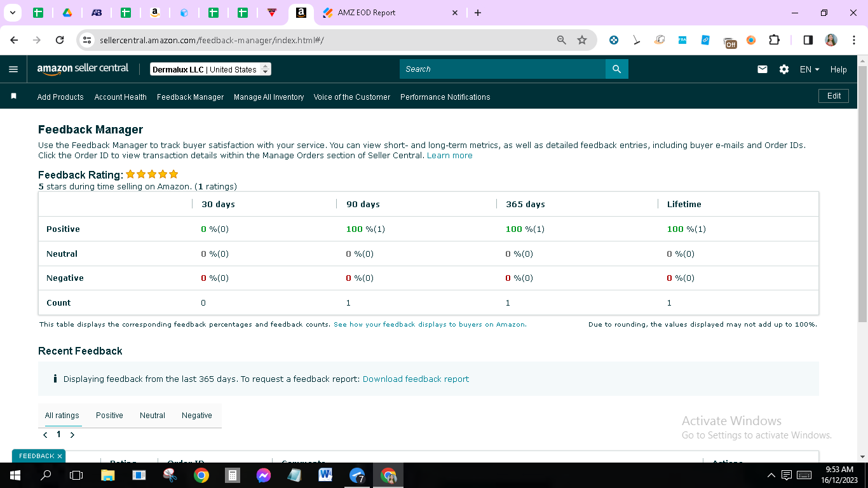Open the FBA extension icon
868x488 pixels.
click(x=682, y=40)
